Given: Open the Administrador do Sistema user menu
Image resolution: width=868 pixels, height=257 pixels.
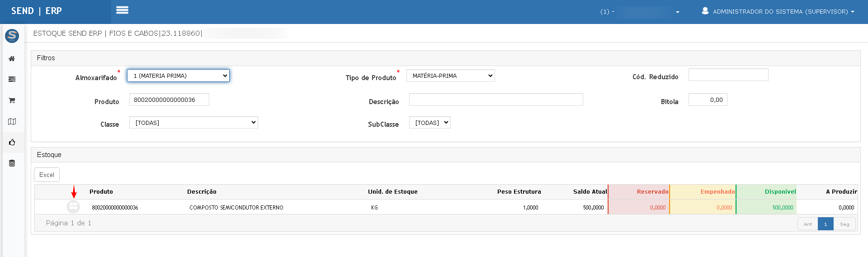Looking at the screenshot, I should tap(778, 11).
